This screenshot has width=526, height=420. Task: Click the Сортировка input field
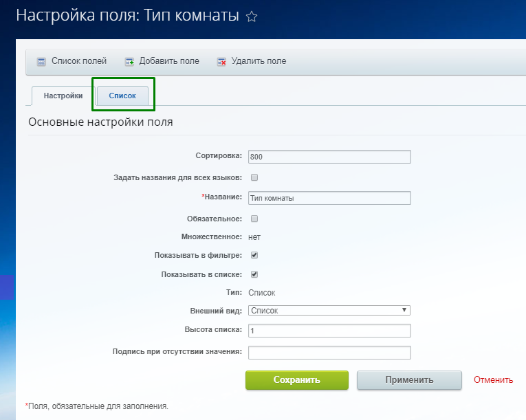point(329,157)
